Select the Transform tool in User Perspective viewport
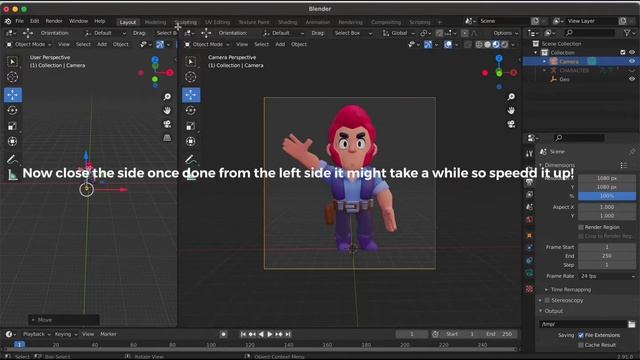 pyautogui.click(x=13, y=142)
